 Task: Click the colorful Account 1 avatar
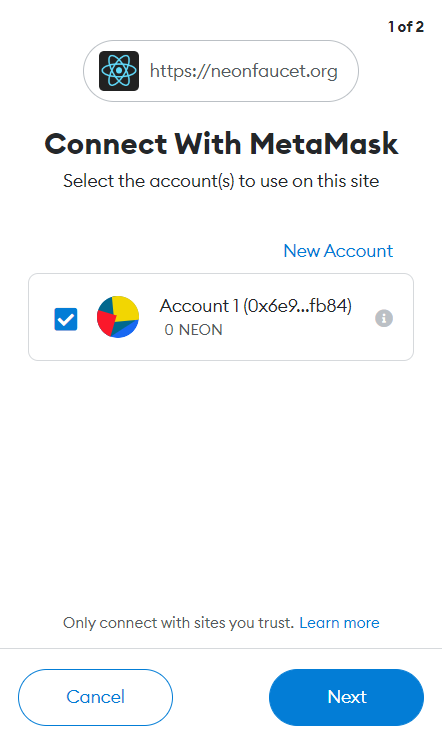tap(118, 317)
